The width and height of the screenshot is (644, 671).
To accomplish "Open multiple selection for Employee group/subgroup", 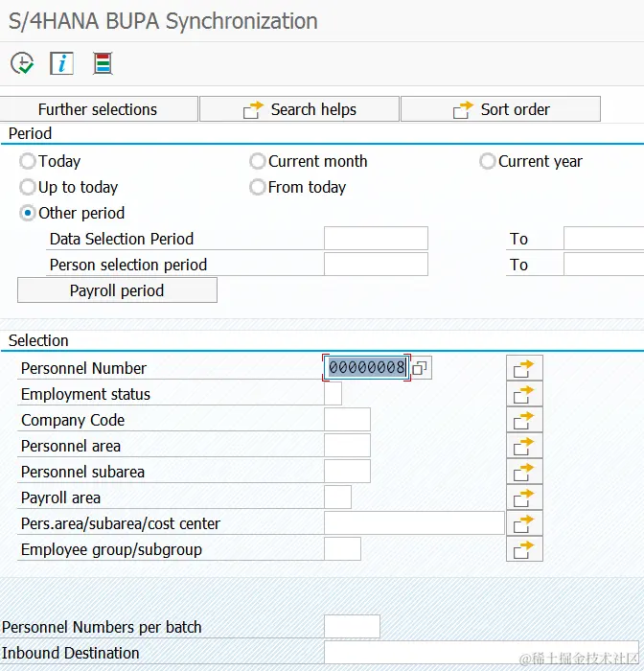I will [x=524, y=549].
